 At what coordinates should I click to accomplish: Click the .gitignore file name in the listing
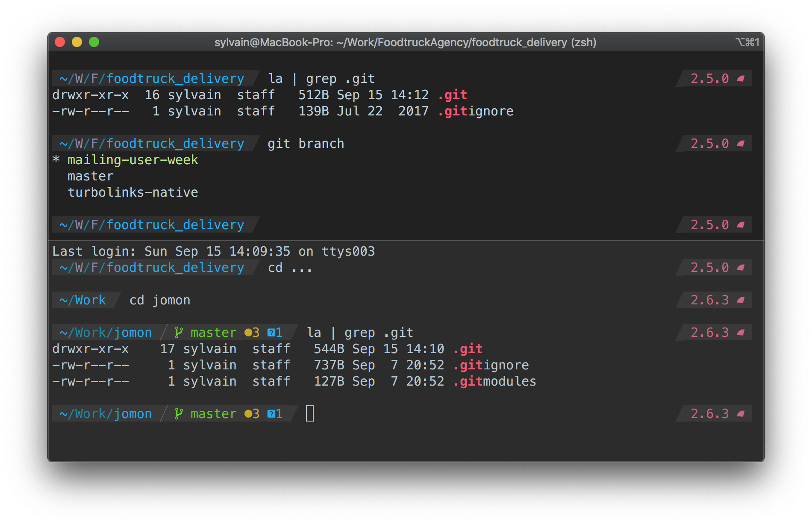(490, 365)
